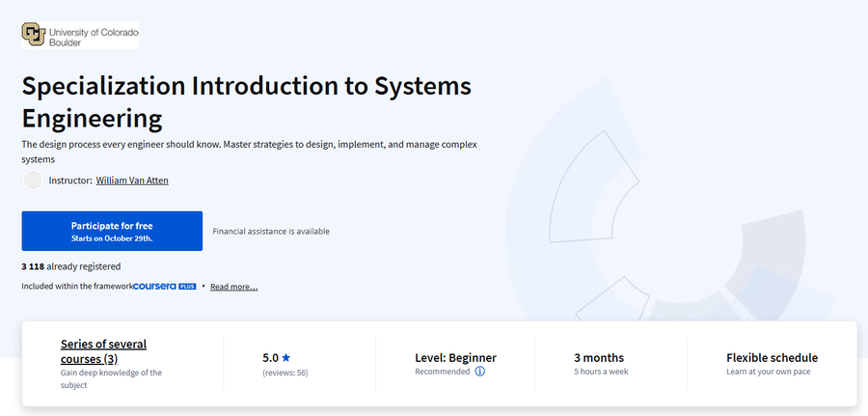Click the course description starting 'The design process'
The width and height of the screenshot is (868, 416).
coord(249,152)
